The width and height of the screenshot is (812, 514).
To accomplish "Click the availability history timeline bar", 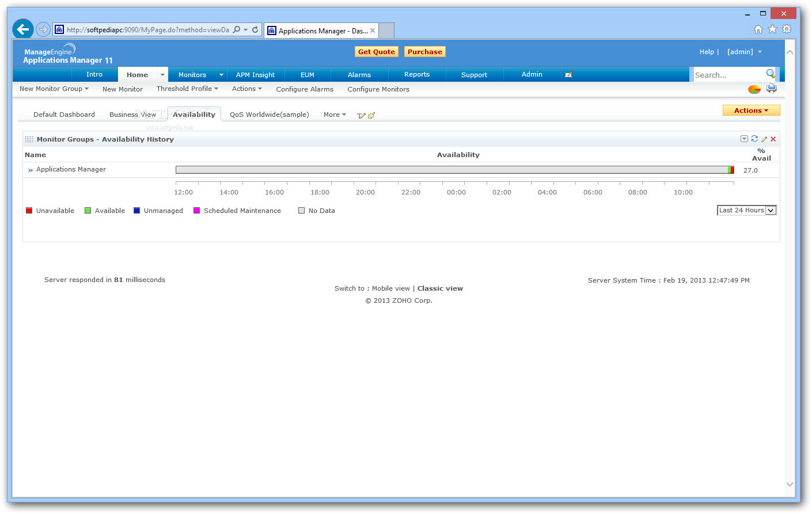I will pos(455,170).
